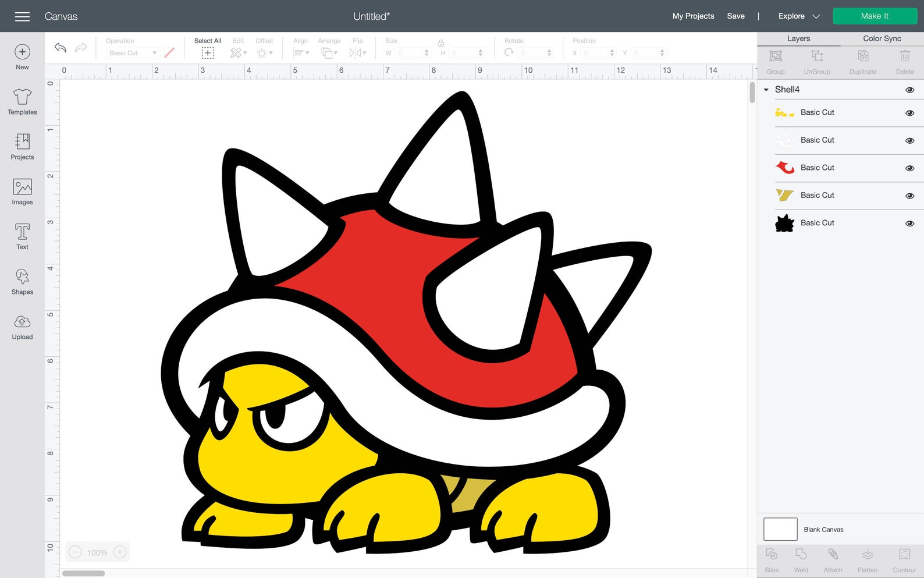Click the Make It button
Viewport: 924px width, 578px height.
coord(875,16)
